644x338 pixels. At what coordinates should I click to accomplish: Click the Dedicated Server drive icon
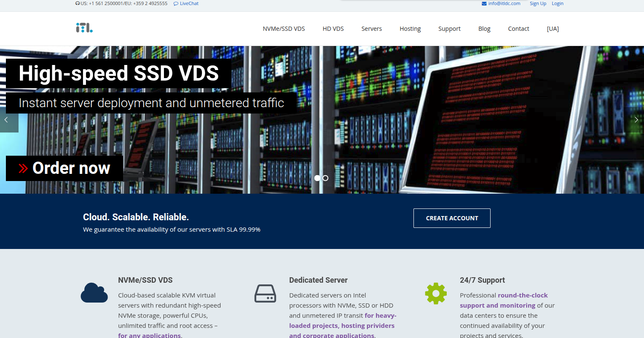coord(265,293)
